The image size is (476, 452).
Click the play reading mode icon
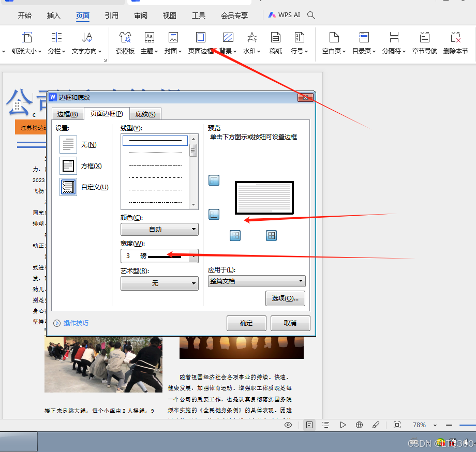pos(343,425)
